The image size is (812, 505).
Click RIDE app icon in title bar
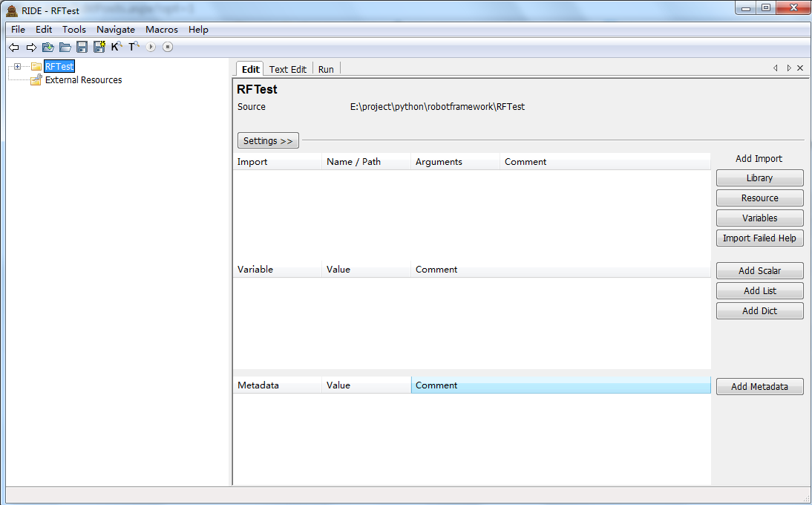(x=11, y=11)
